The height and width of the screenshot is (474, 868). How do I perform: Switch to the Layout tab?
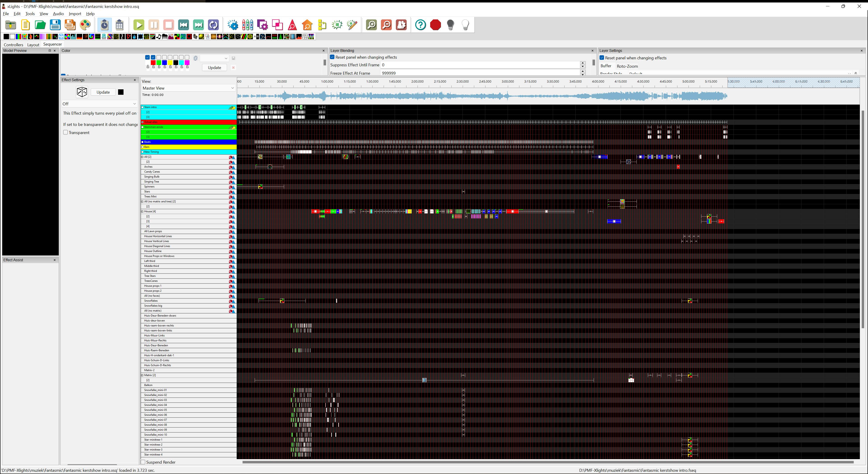pyautogui.click(x=33, y=44)
